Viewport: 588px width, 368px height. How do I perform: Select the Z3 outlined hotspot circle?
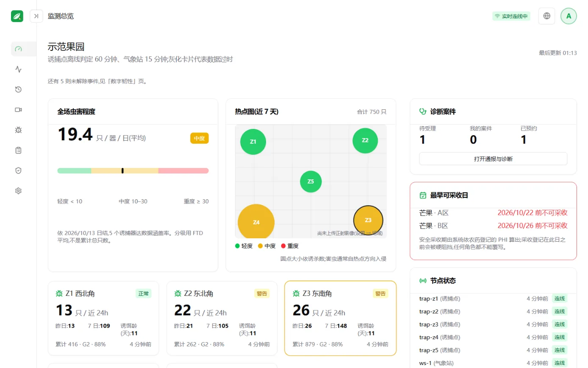(368, 220)
